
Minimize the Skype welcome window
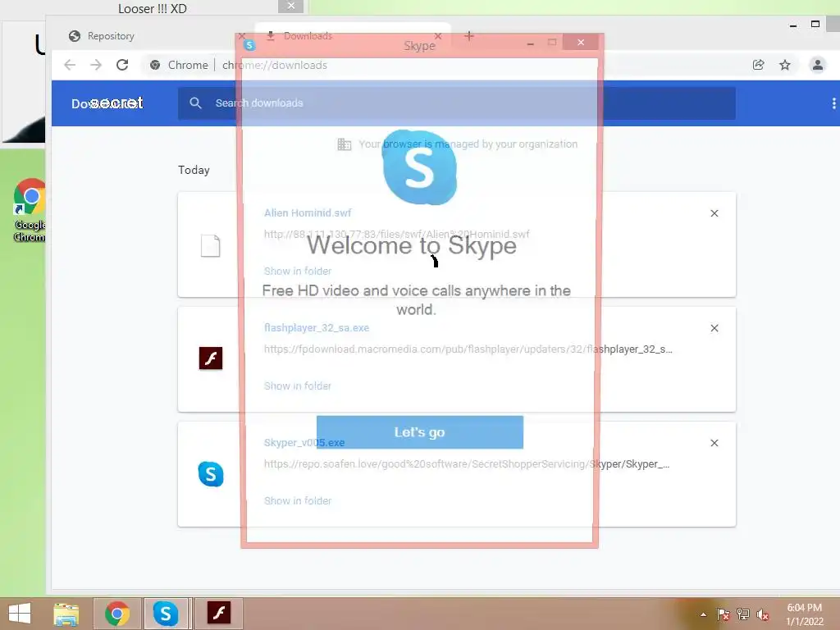coord(531,43)
